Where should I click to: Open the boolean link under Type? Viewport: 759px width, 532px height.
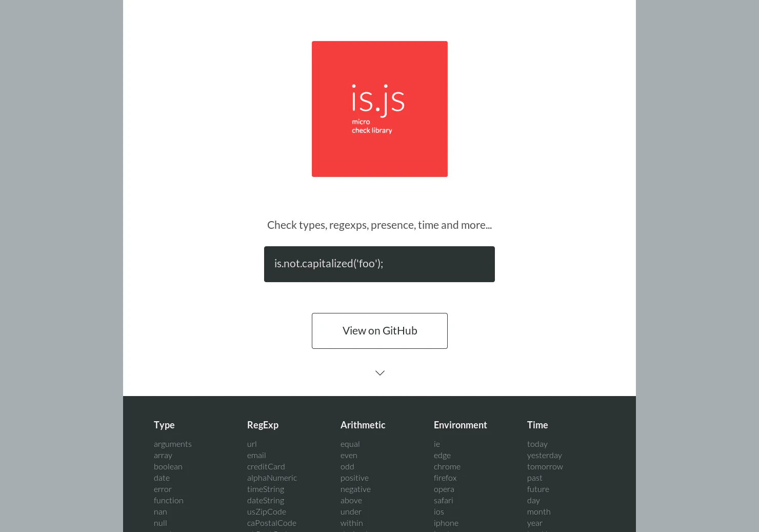(x=168, y=467)
